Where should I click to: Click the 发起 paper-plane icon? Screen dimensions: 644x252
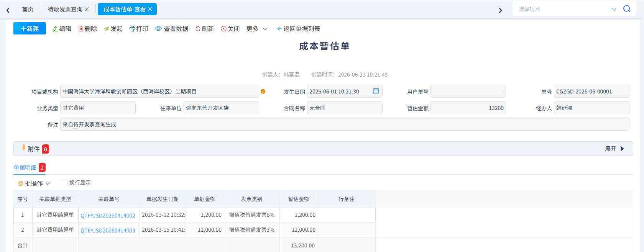[107, 29]
